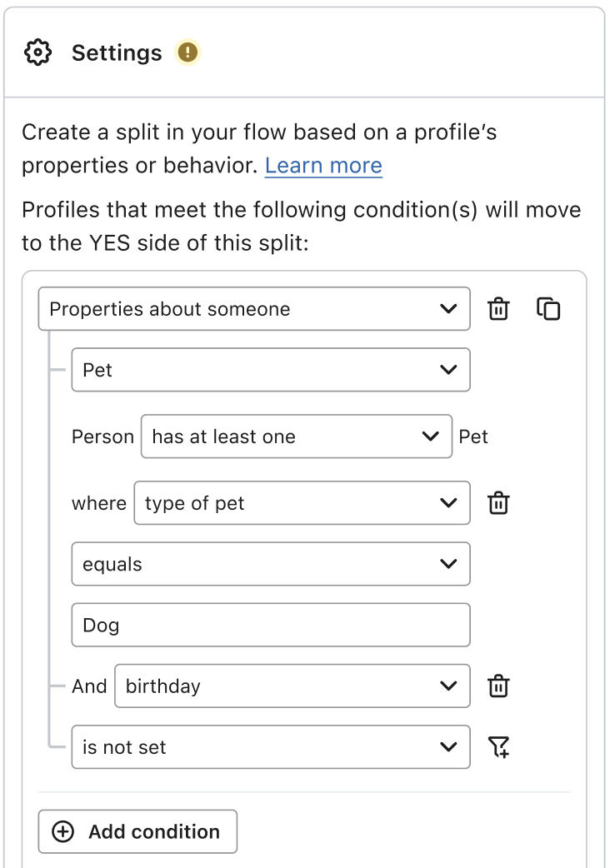Click the chevron arrow on equals dropdown
Image resolution: width=610 pixels, height=868 pixels.
click(448, 564)
